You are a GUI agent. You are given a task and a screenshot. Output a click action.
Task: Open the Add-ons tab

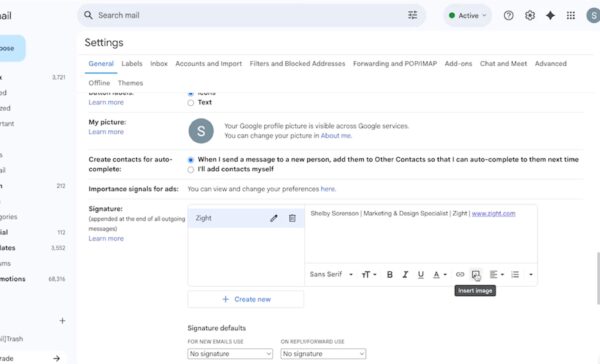coord(458,64)
